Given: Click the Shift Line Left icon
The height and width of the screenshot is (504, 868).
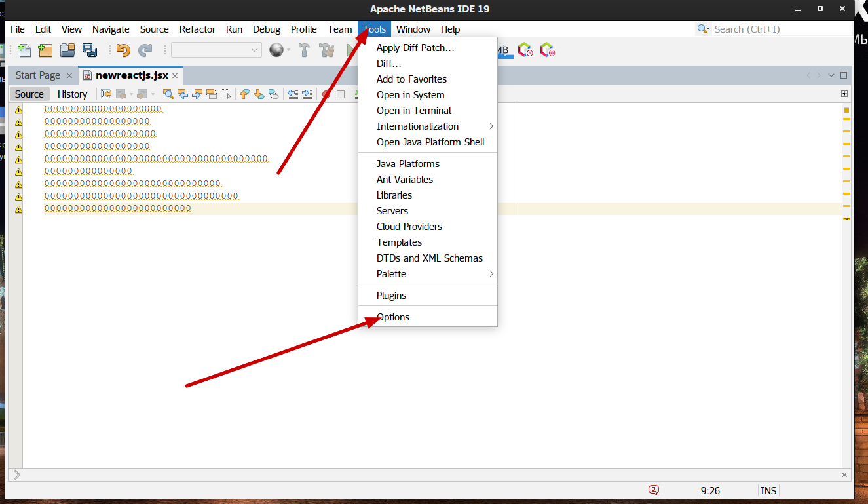Looking at the screenshot, I should [x=293, y=94].
